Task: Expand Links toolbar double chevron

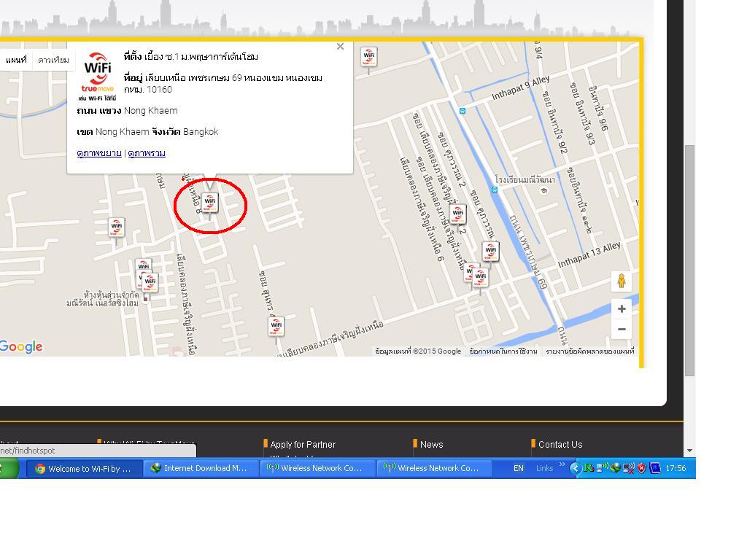Action: point(562,464)
